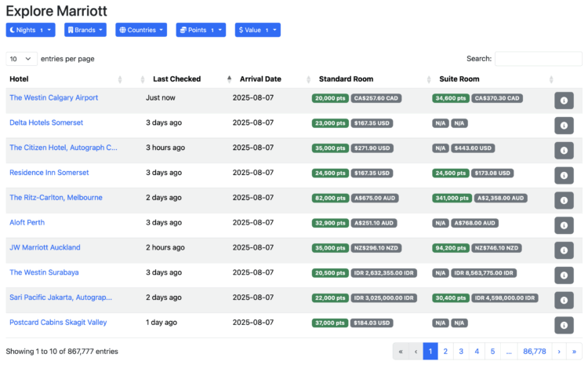Viewport: 588px width, 365px height.
Task: Open the Countries filter dropdown
Action: [x=142, y=30]
